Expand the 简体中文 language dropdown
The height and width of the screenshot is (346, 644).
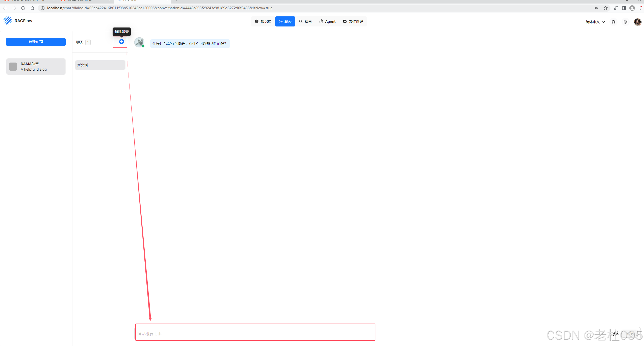(x=595, y=22)
